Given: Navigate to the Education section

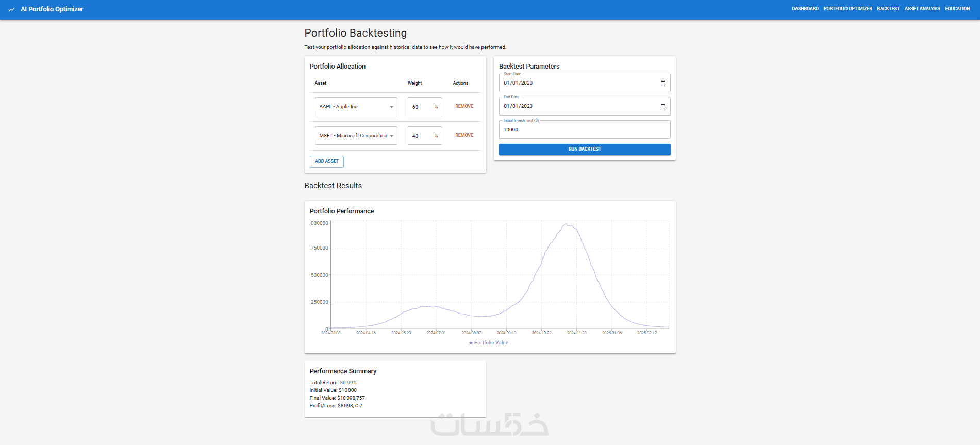Looking at the screenshot, I should coord(957,9).
